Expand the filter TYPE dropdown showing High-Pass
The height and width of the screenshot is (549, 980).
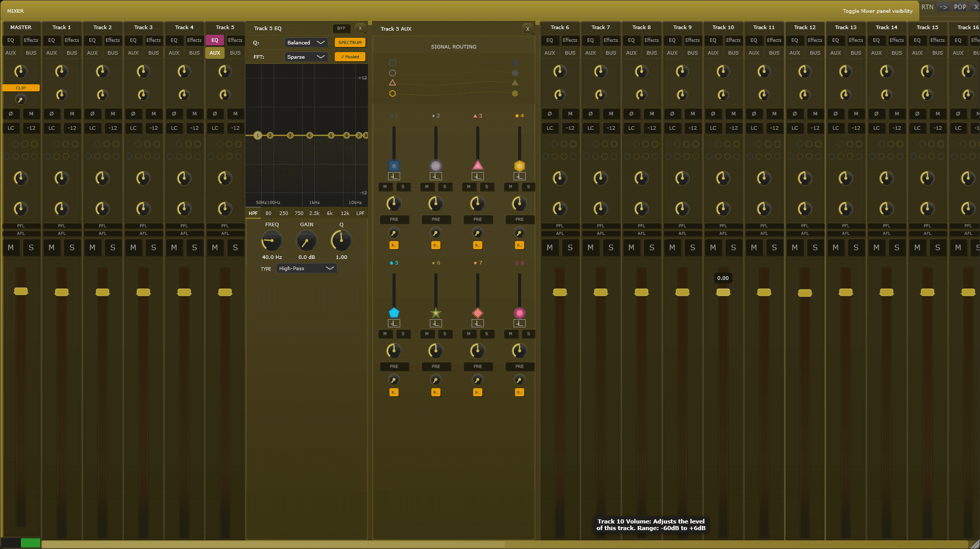[x=306, y=268]
